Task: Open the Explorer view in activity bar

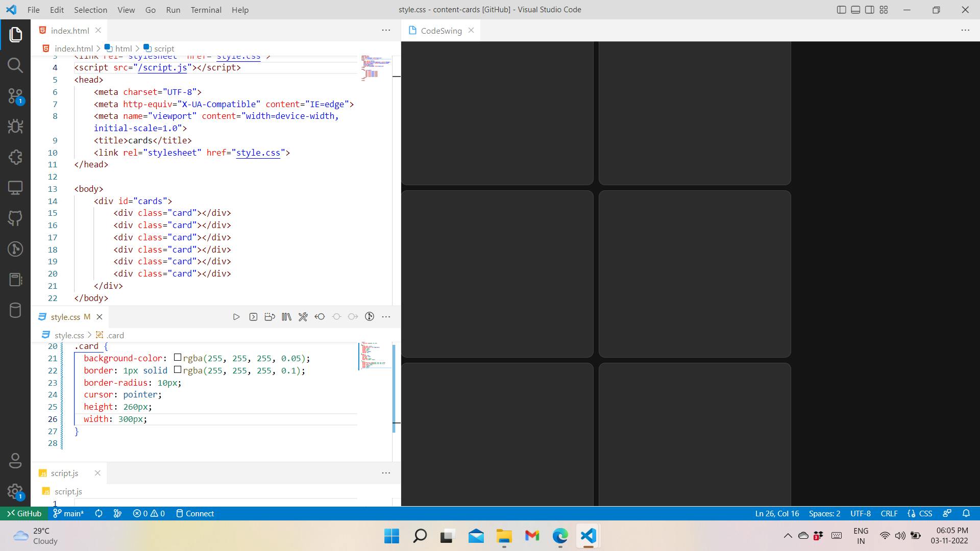Action: (15, 35)
